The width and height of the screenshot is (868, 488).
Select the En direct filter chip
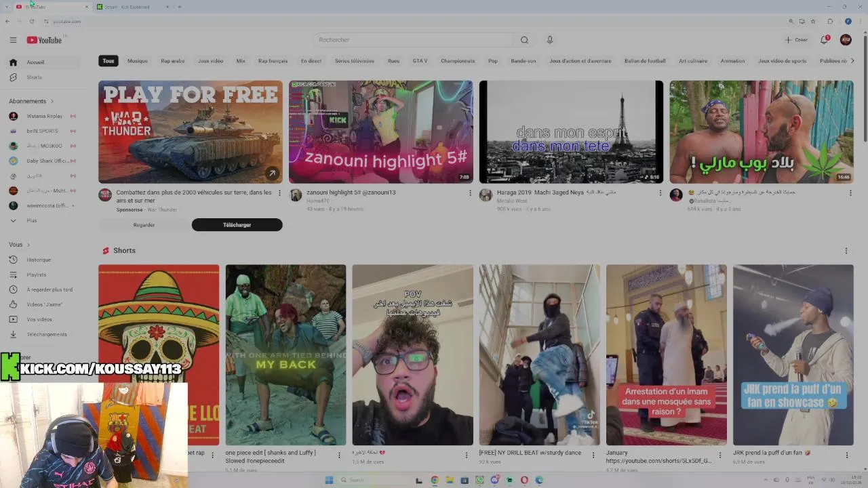(311, 61)
